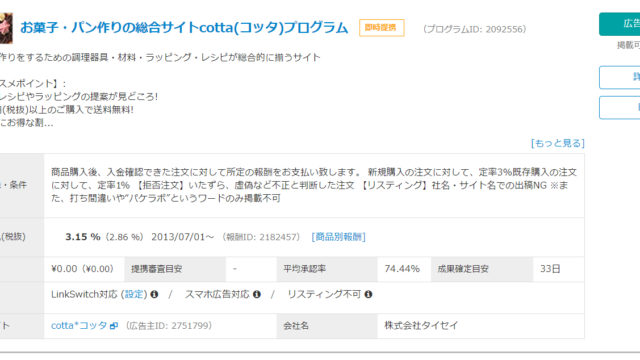Open LinkSwitch 設定 link
640x360 pixels.
(134, 294)
